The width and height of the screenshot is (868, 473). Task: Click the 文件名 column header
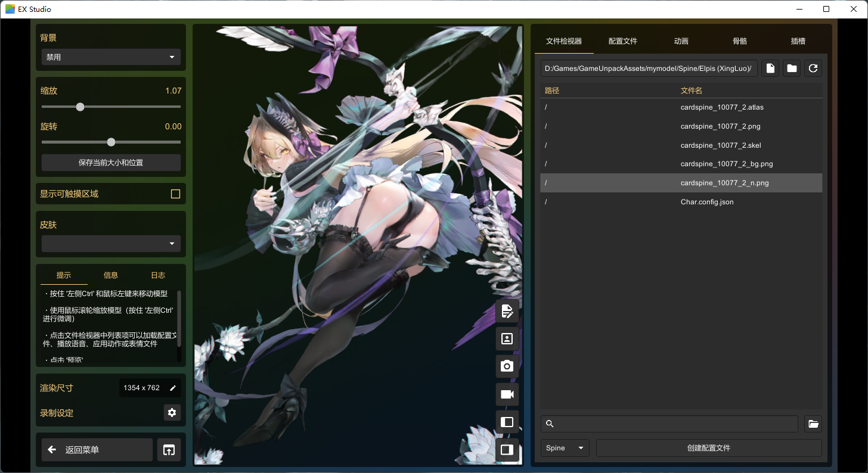pyautogui.click(x=692, y=91)
